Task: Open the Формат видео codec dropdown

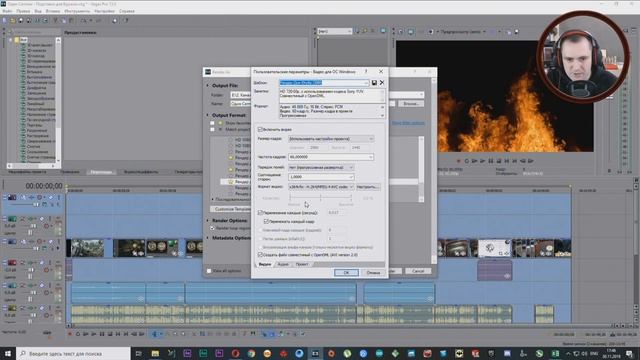Action: (321, 187)
